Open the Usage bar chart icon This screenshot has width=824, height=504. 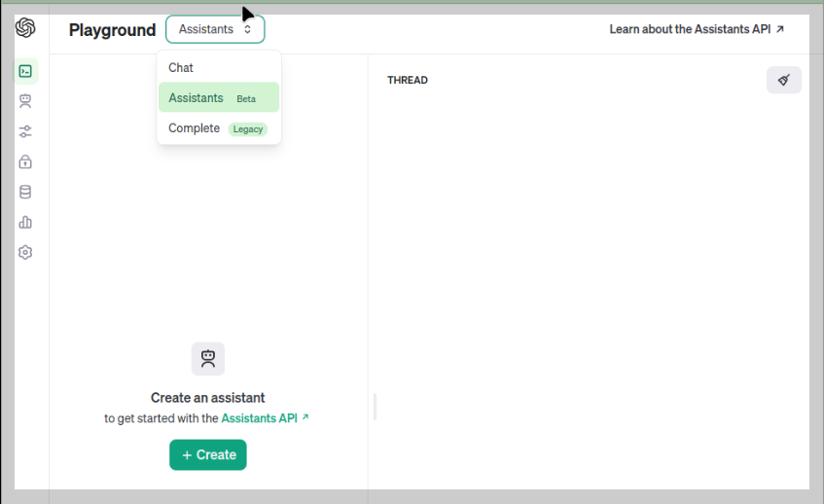pos(25,222)
